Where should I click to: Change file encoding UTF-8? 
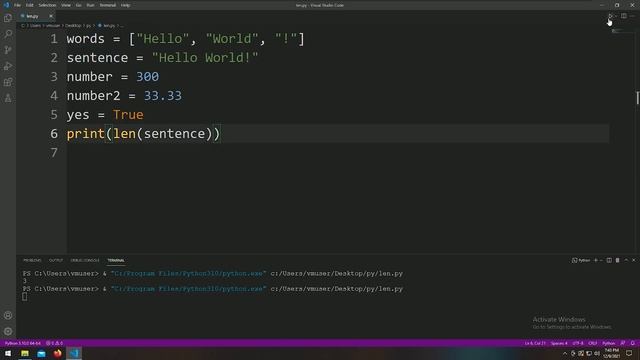pyautogui.click(x=578, y=343)
